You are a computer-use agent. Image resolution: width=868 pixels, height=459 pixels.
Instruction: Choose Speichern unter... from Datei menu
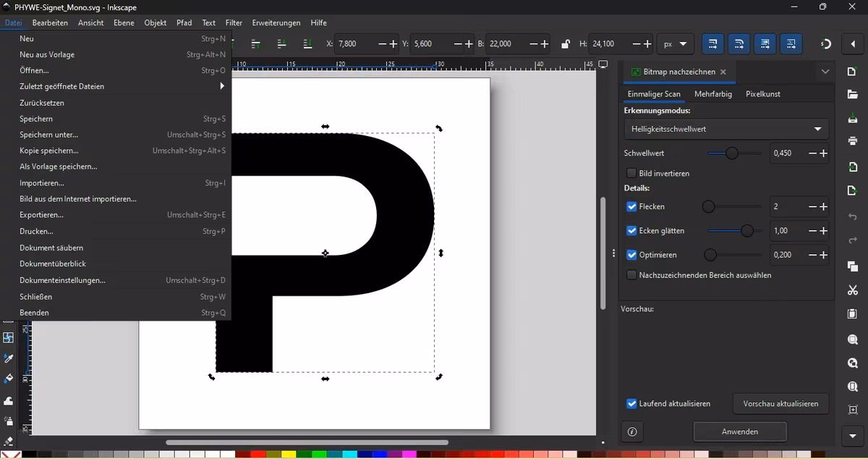(116, 135)
